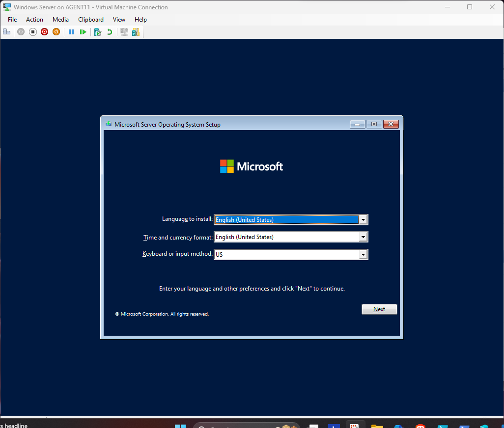The image size is (504, 428).
Task: Open the Action menu
Action: 34,20
